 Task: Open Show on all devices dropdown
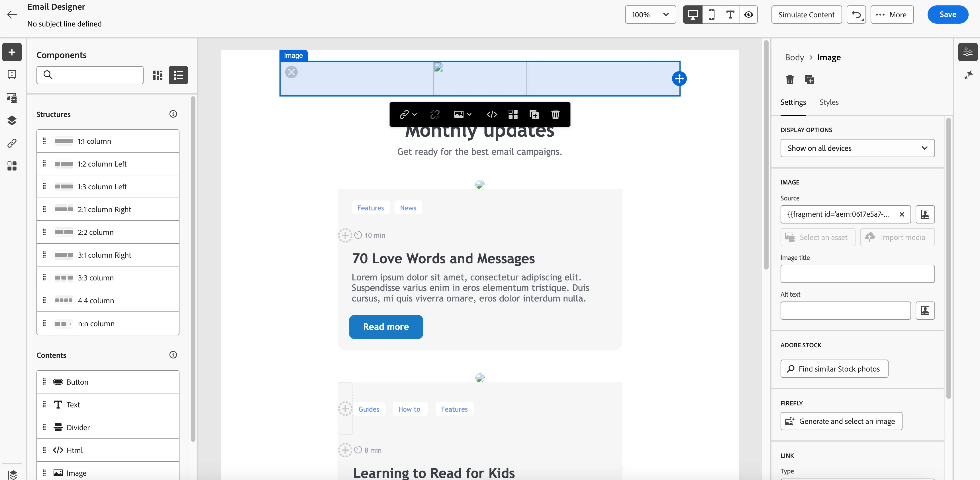tap(857, 148)
